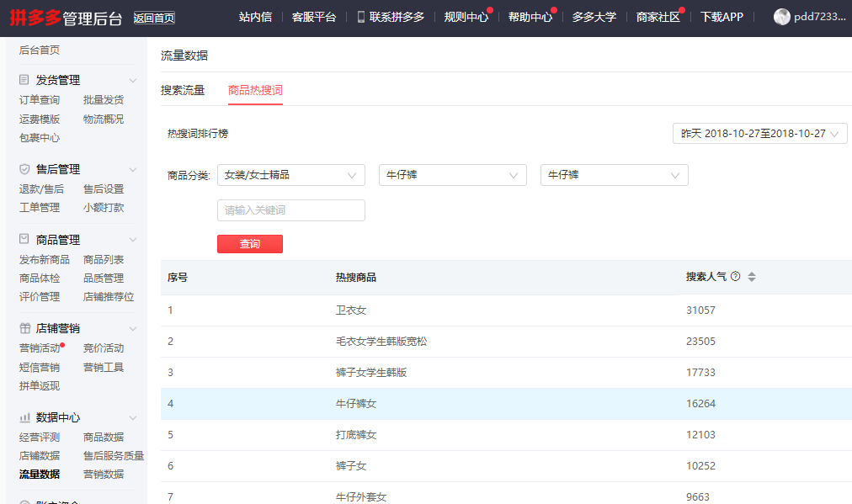Open 工单管理 in the sidebar
This screenshot has height=504, width=852.
click(39, 208)
